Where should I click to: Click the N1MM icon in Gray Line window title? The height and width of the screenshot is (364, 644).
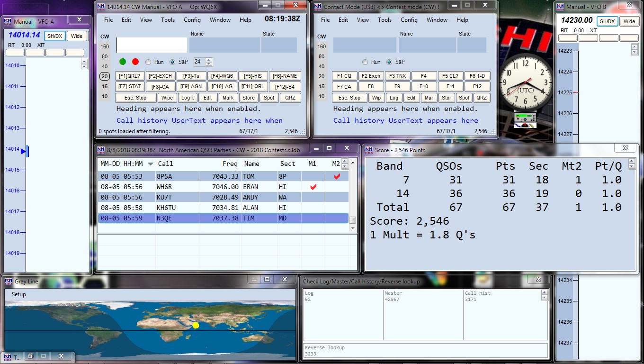click(x=8, y=281)
